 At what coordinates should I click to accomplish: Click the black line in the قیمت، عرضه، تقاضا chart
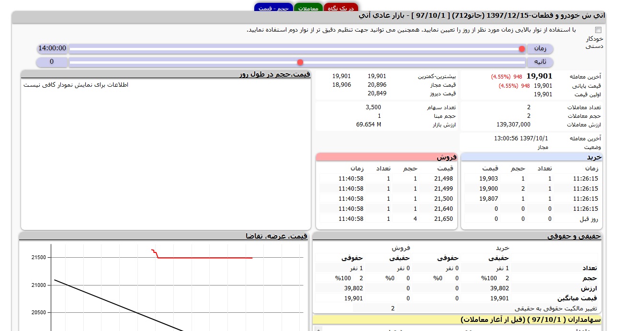click(x=120, y=306)
